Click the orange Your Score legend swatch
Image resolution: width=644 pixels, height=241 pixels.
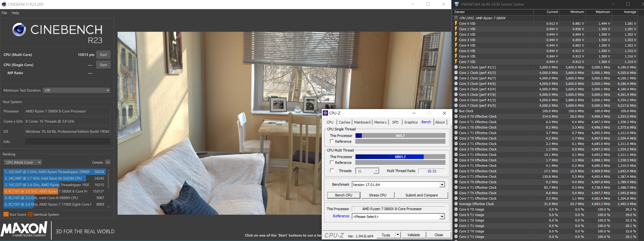coord(6,214)
